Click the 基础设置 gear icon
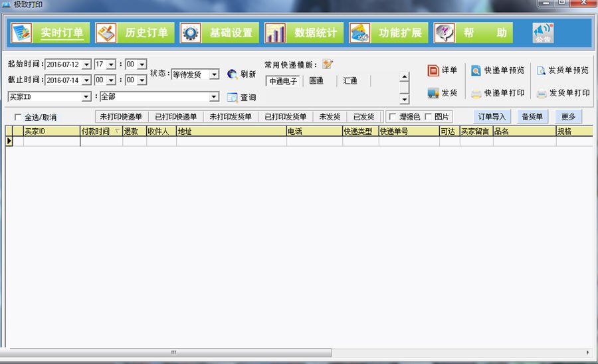The image size is (598, 364). 191,33
